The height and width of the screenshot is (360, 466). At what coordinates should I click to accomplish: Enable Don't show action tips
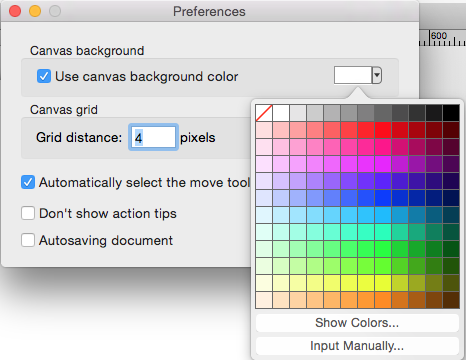[28, 213]
